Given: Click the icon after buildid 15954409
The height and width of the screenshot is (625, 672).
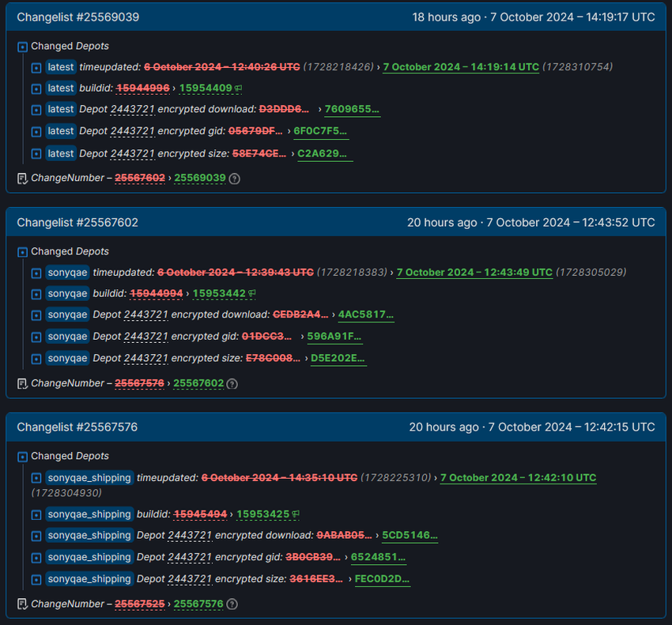Looking at the screenshot, I should pyautogui.click(x=239, y=88).
